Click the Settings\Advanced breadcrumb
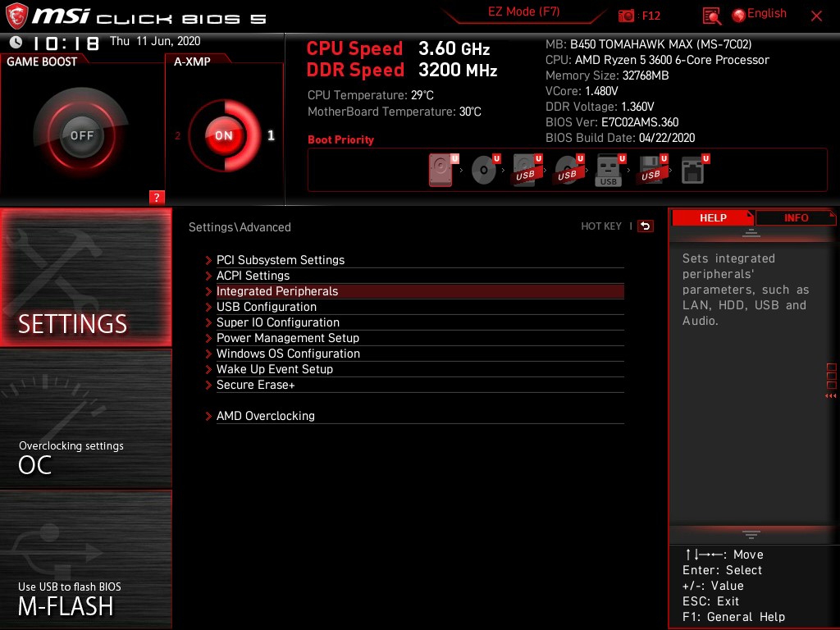Screen dimensions: 840x630 coord(240,227)
